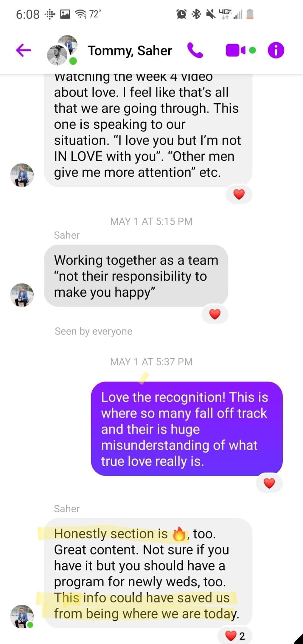Start a video call
Image resolution: width=303 pixels, height=644 pixels.
click(240, 50)
